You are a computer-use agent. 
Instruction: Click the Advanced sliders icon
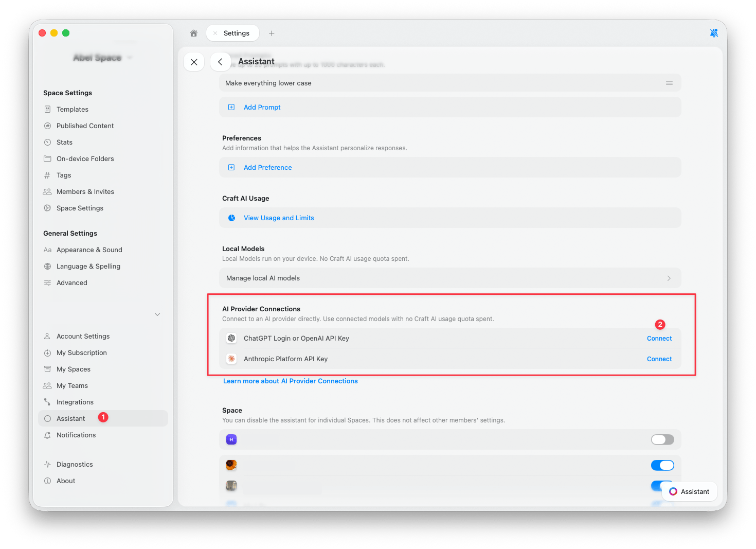click(47, 282)
